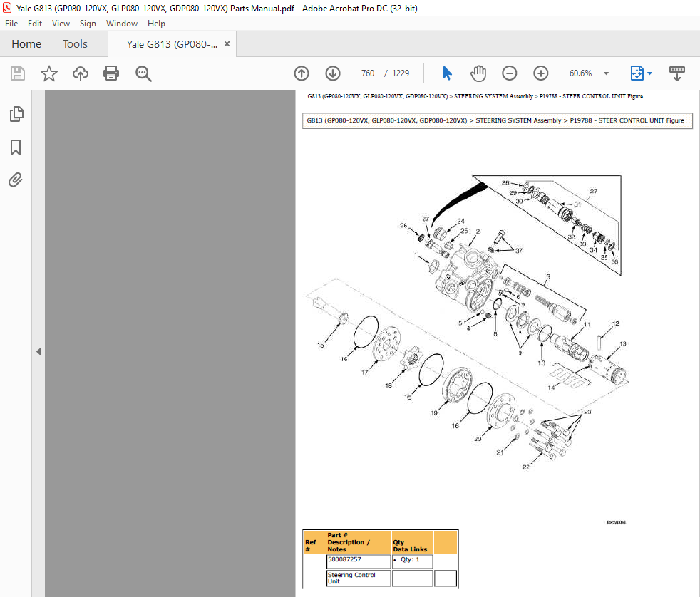This screenshot has width=700, height=597.
Task: Click part number 580087257 cell
Action: [359, 561]
